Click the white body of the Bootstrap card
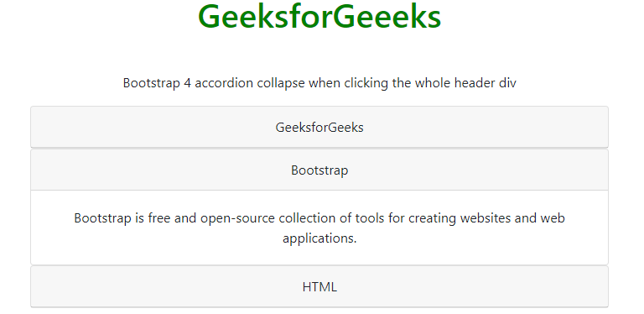This screenshot has height=314, width=644. point(319,228)
